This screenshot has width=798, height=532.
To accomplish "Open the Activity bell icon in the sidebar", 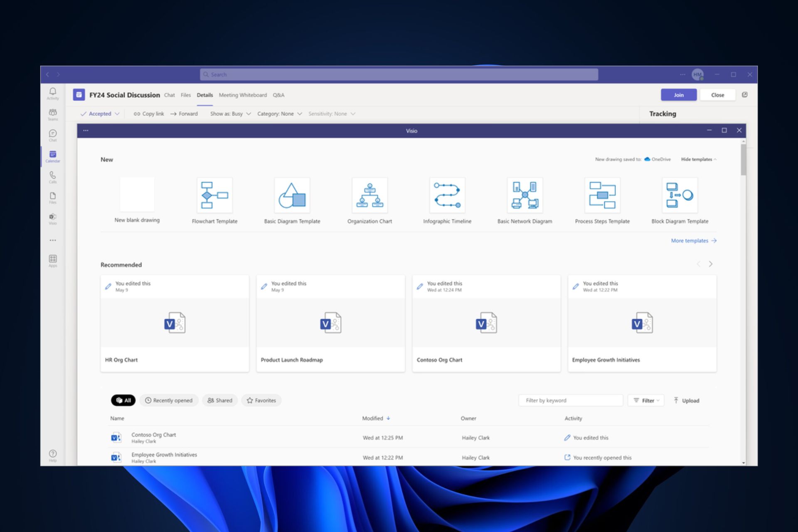I will (x=53, y=93).
